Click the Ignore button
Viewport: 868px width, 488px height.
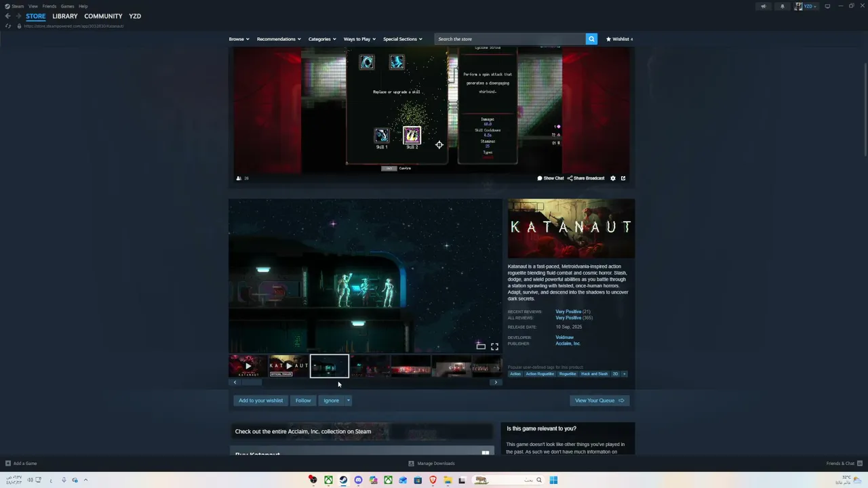point(331,401)
